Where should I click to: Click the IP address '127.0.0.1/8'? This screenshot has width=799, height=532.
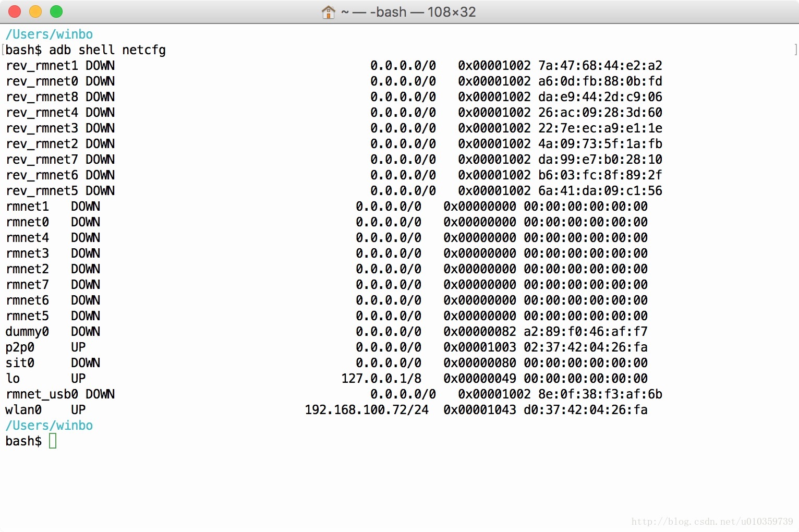pos(381,379)
